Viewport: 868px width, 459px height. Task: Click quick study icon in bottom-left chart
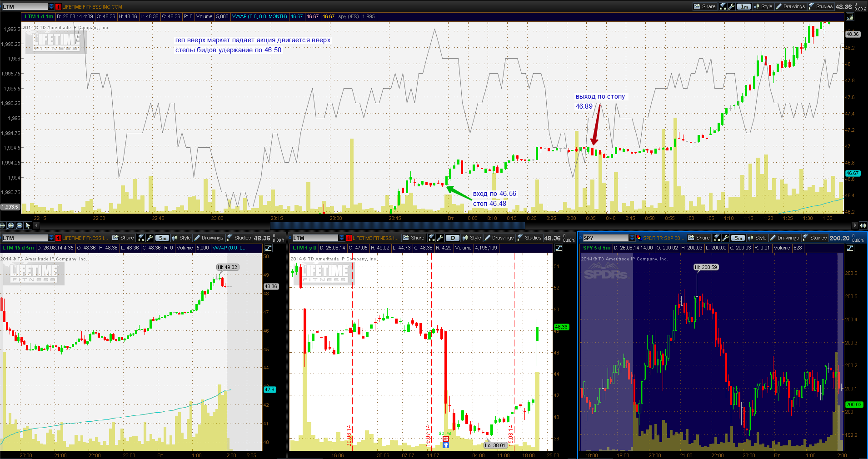(141, 238)
